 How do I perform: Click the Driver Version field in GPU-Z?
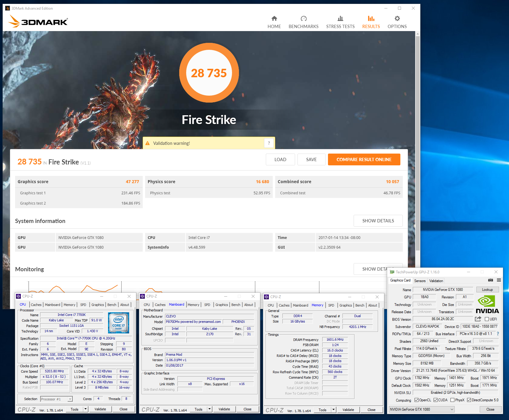456,371
